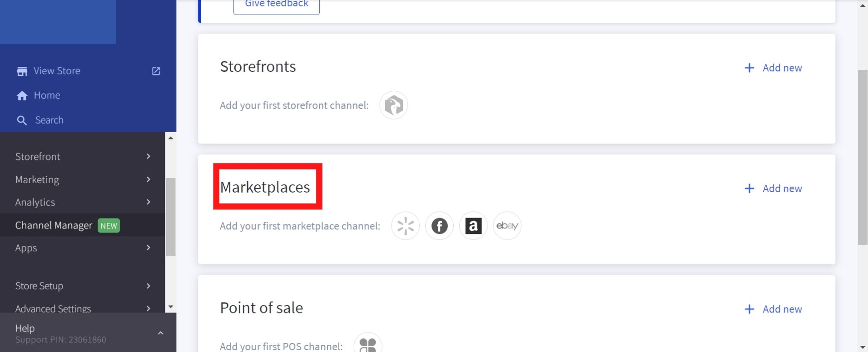Add new Point of sale channel
The image size is (868, 352).
coord(773,309)
